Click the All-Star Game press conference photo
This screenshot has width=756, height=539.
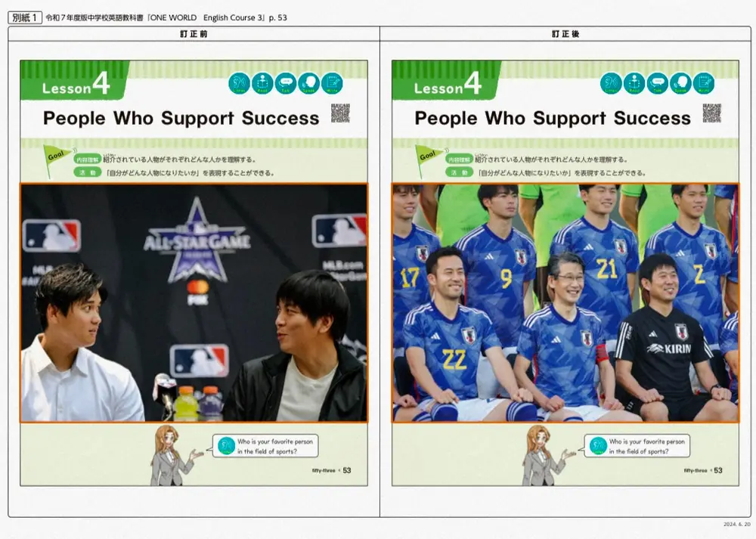coord(194,302)
